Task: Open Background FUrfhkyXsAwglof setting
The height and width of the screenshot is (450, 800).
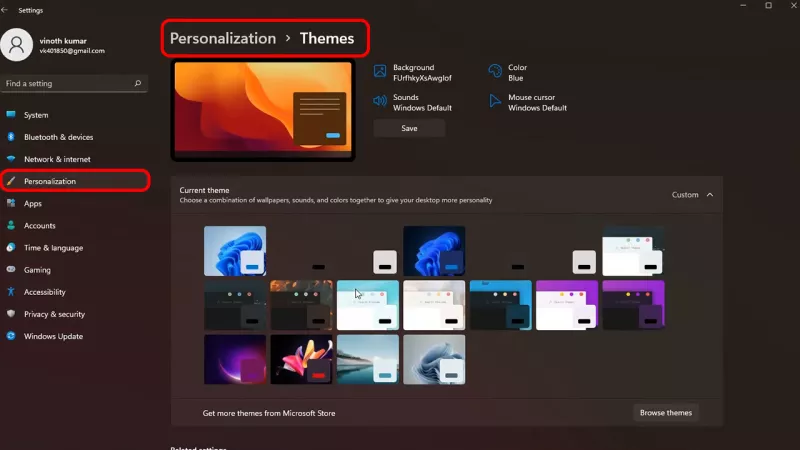Action: coord(413,72)
